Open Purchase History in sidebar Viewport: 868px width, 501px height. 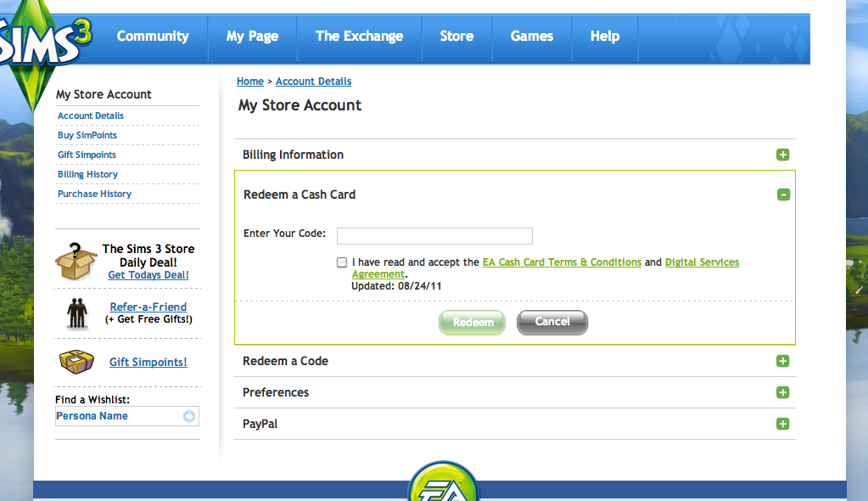(x=95, y=194)
